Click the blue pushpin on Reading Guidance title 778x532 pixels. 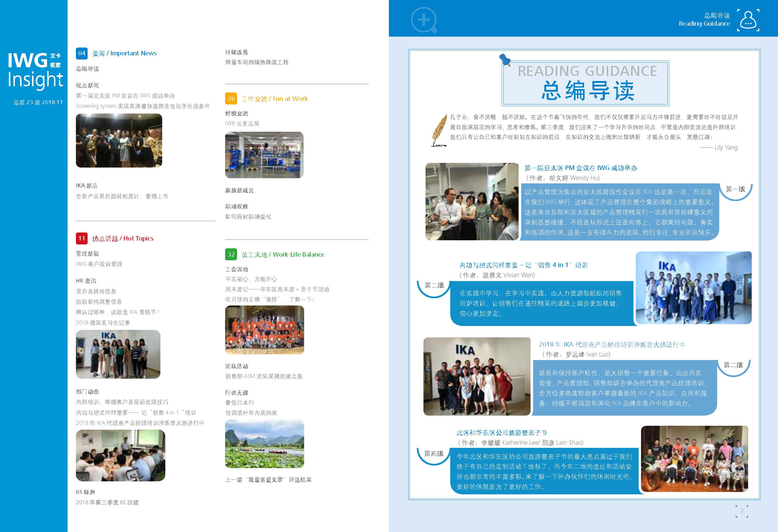click(505, 60)
